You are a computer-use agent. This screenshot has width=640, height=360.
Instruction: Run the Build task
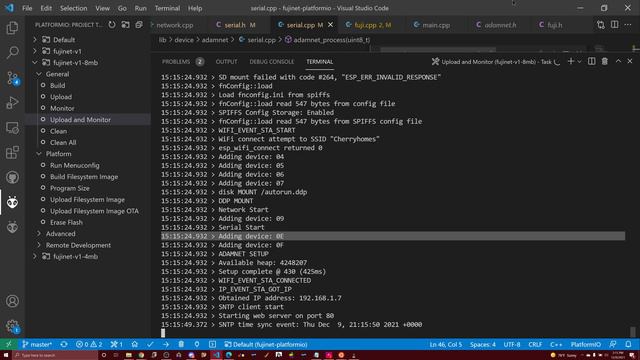[x=57, y=85]
